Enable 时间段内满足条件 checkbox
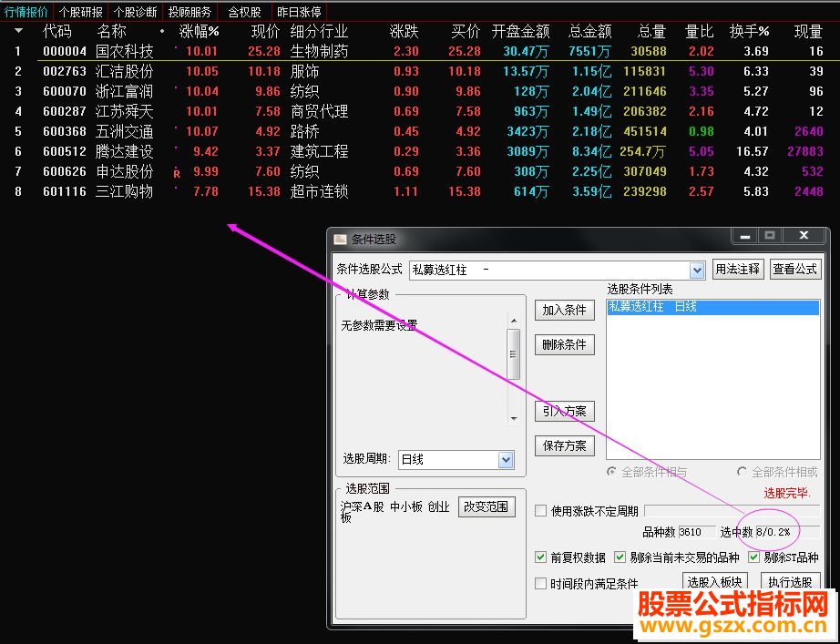This screenshot has height=644, width=840. click(x=541, y=584)
